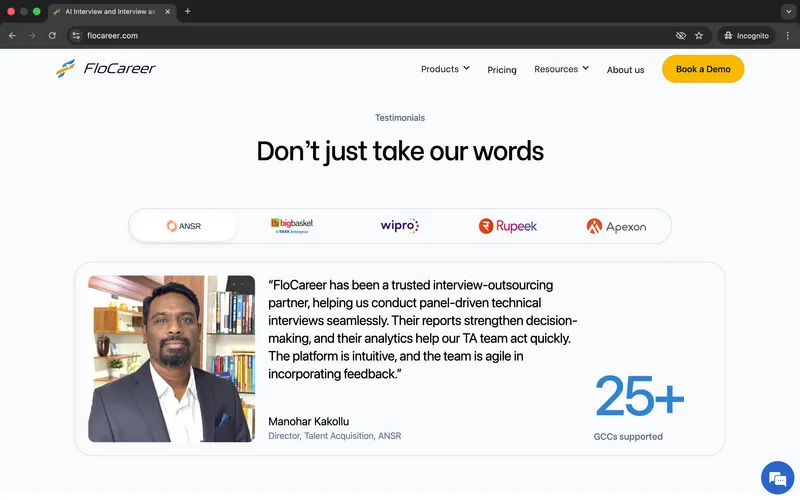Open the live chat widget icon

click(776, 477)
